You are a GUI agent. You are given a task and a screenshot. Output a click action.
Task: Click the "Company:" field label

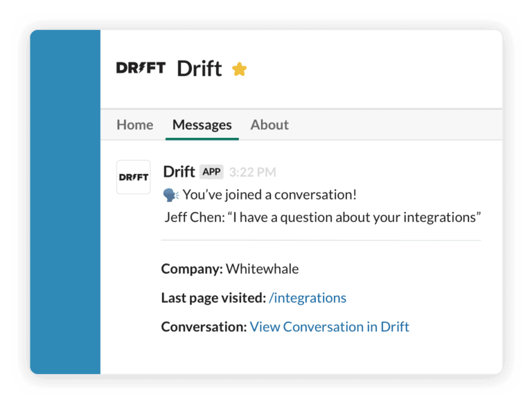pos(192,269)
